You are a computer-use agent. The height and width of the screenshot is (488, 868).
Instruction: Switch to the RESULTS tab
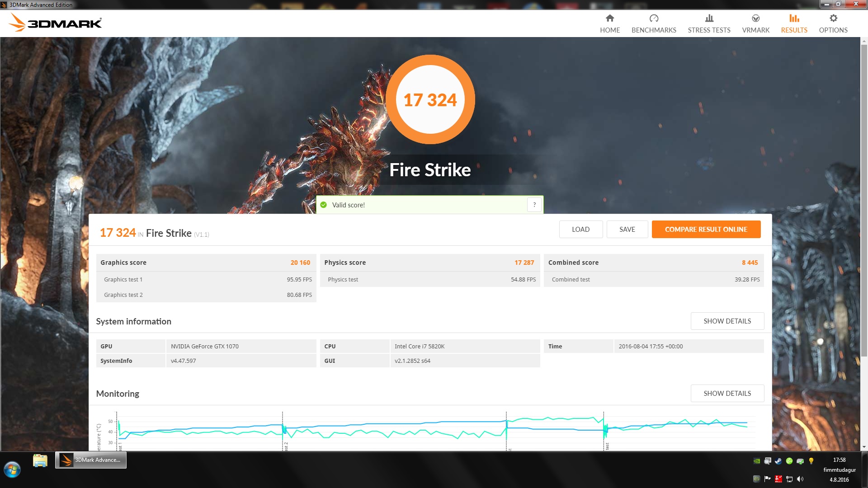(x=793, y=23)
